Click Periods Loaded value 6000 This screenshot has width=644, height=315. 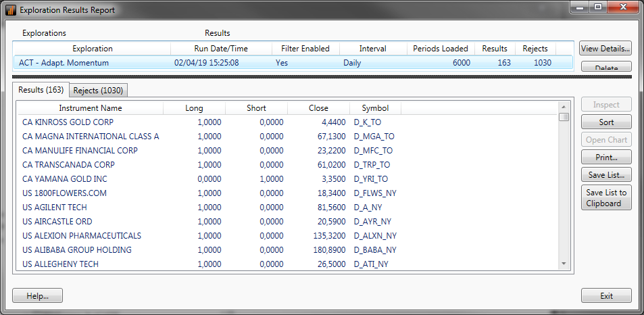(x=461, y=63)
